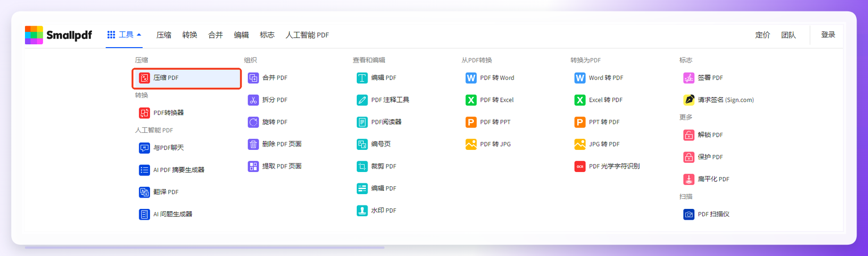Click the 删除 PDF 页面 trash icon
Viewport: 868px width, 256px height.
(x=253, y=144)
